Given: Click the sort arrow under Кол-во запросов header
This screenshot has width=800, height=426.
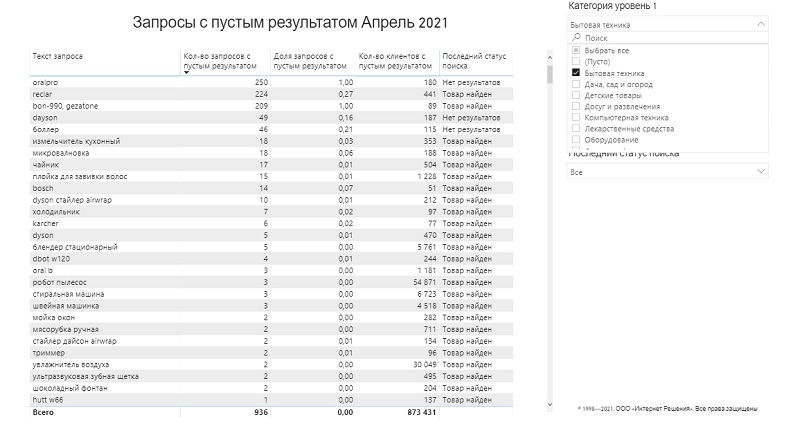Looking at the screenshot, I should pos(186,72).
